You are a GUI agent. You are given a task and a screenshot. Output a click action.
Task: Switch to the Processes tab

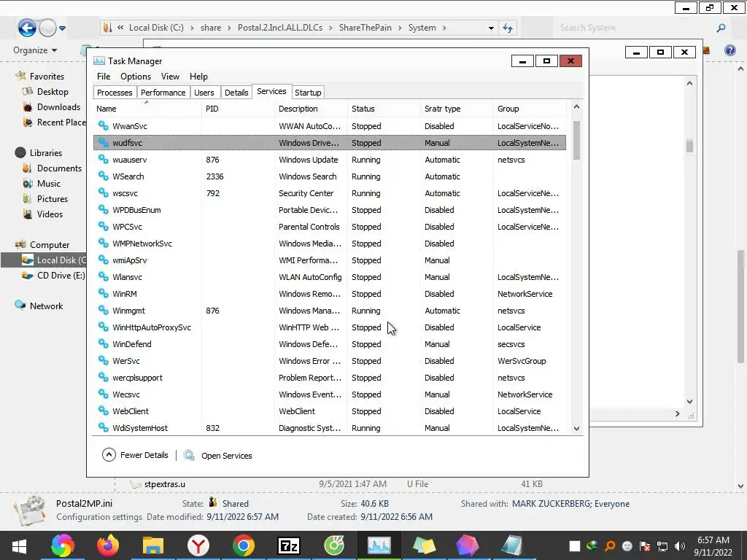pos(115,93)
